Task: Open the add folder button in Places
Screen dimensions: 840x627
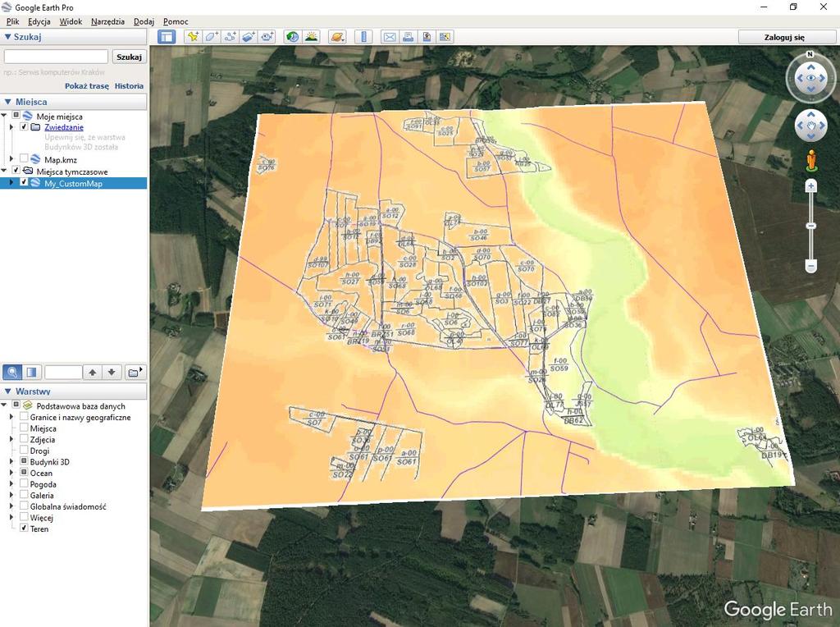Action: click(x=135, y=372)
